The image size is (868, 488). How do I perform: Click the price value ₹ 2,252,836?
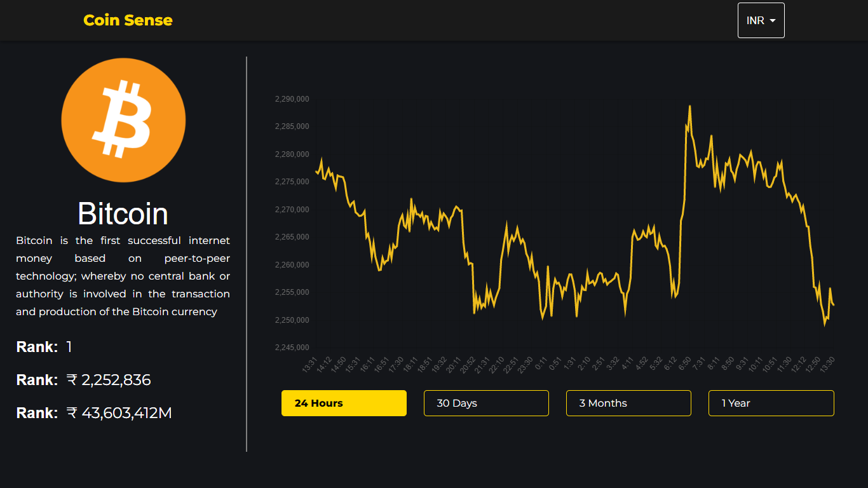tap(109, 380)
